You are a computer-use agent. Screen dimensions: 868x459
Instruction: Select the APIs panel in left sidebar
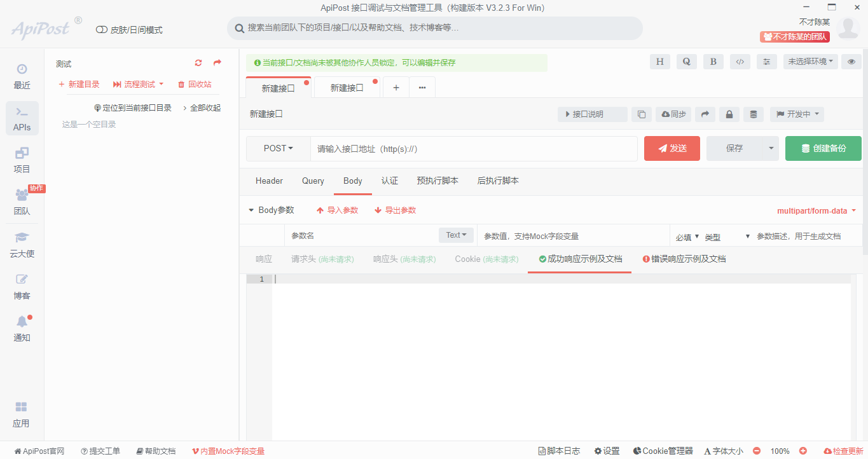click(22, 118)
